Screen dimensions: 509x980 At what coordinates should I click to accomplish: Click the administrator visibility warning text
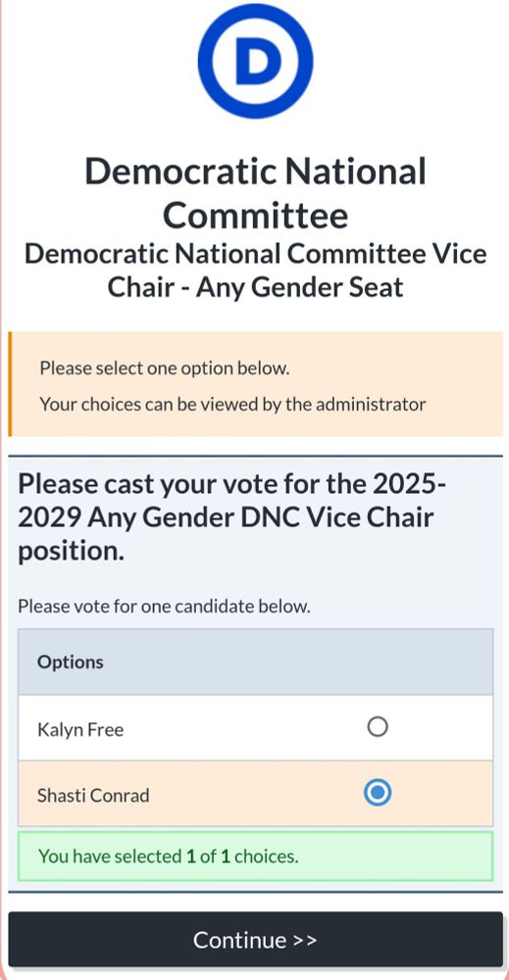(x=232, y=405)
